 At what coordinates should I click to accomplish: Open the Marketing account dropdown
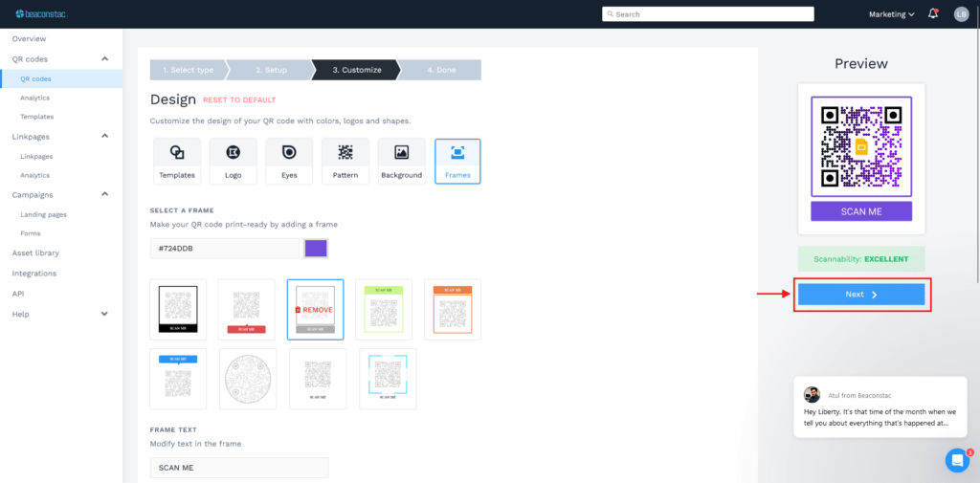point(891,13)
